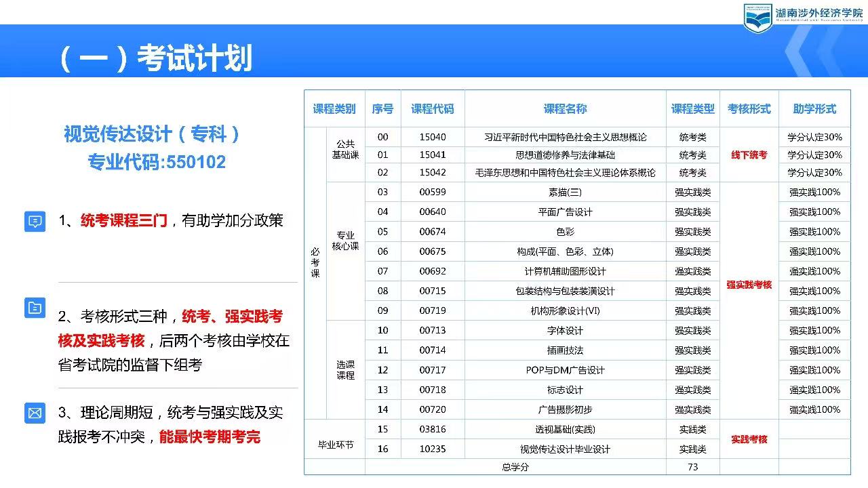Click the envelope icon beside point 3

(35, 412)
